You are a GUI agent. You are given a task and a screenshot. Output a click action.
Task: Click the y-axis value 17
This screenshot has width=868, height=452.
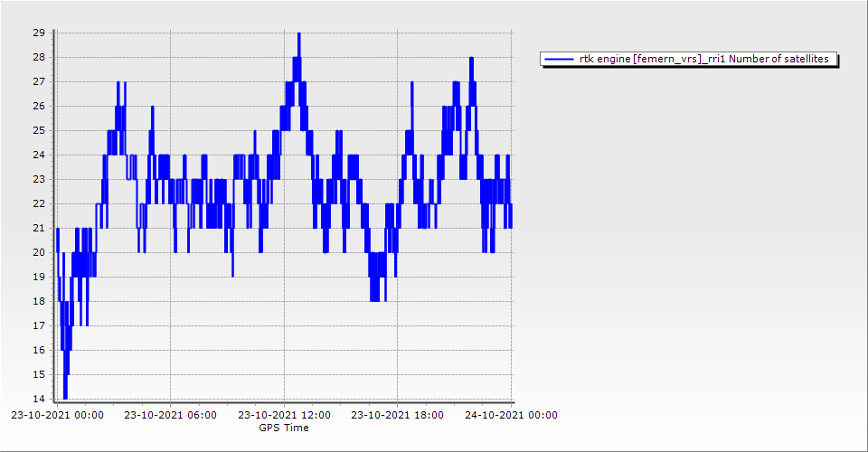coord(39,325)
